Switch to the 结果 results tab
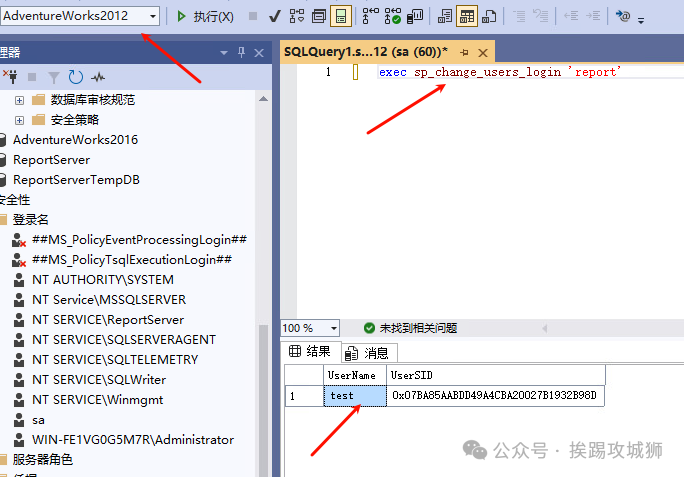This screenshot has width=684, height=477. pos(310,351)
